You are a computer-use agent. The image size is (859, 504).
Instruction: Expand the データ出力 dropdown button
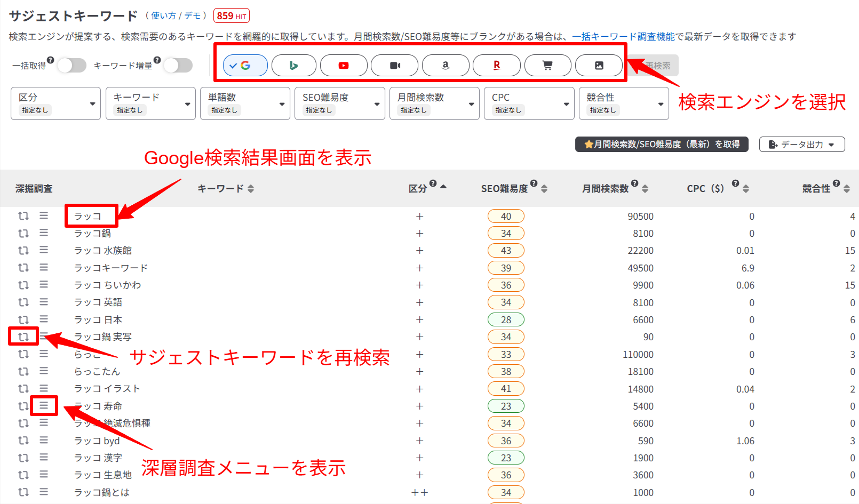pyautogui.click(x=801, y=145)
